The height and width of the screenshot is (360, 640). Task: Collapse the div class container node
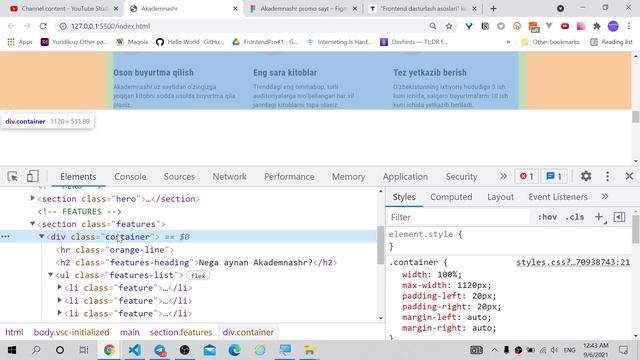click(42, 236)
